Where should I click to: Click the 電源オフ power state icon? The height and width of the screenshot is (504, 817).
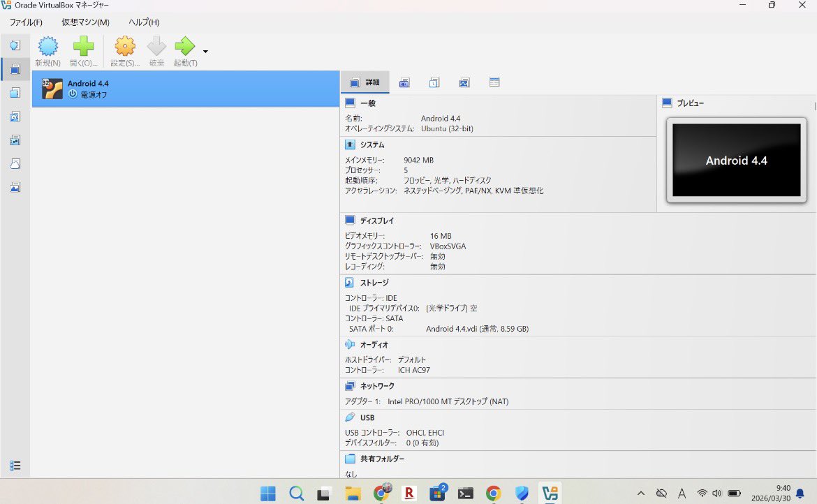tap(73, 94)
